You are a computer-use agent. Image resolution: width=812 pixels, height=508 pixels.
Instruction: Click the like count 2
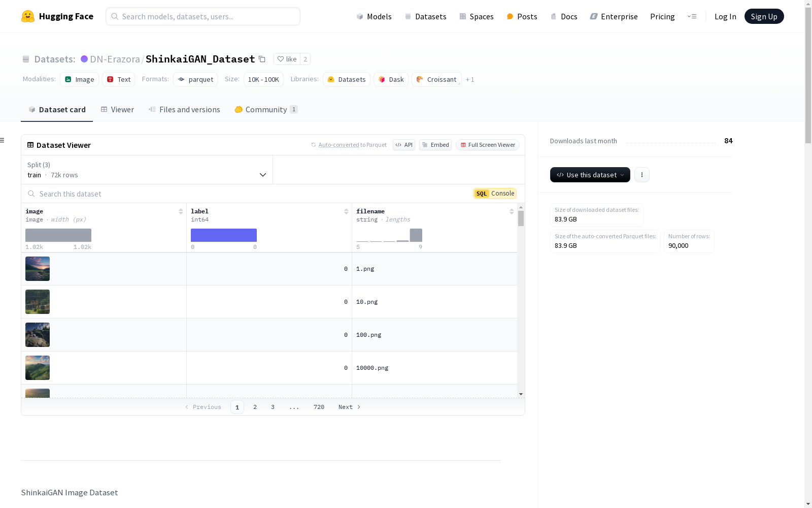(x=305, y=59)
